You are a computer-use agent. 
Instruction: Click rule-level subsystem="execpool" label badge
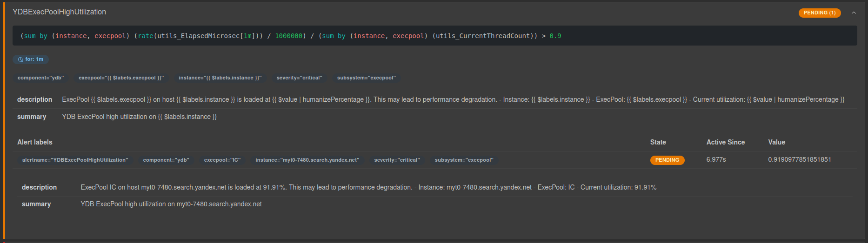[x=366, y=78]
